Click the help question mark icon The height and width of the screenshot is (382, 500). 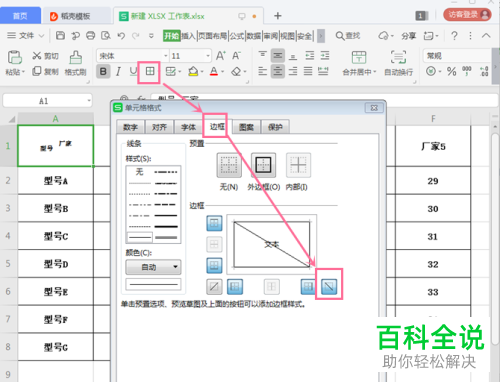point(454,35)
